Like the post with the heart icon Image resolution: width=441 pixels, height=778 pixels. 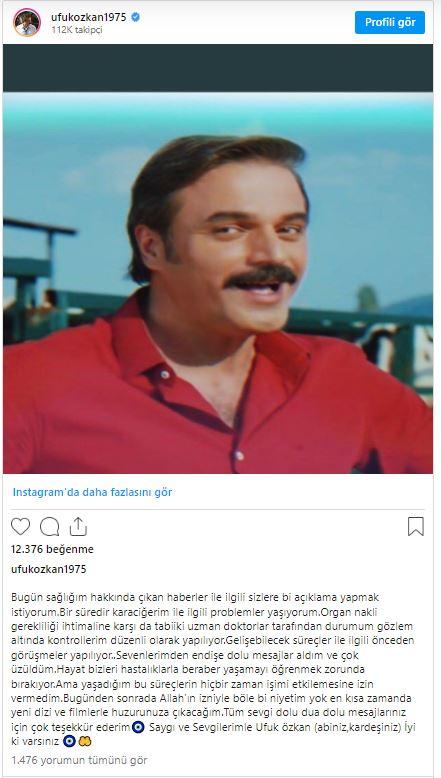click(x=20, y=526)
